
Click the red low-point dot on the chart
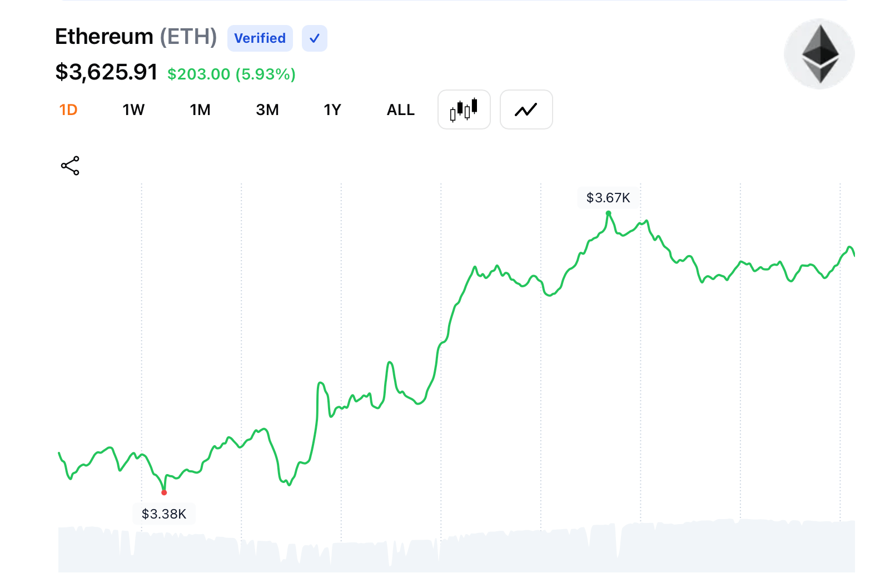[x=164, y=491]
